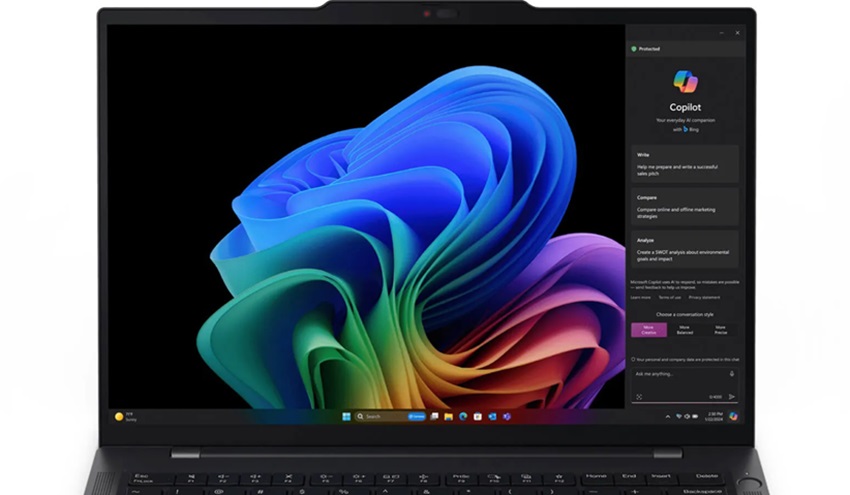Image resolution: width=850 pixels, height=495 pixels.
Task: Click the volume speaker tray icon
Action: [x=687, y=416]
